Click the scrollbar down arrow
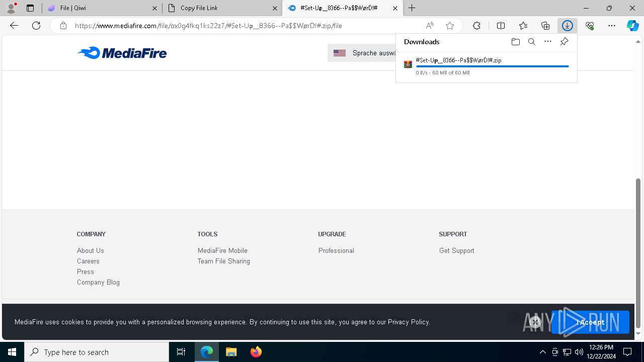Image resolution: width=644 pixels, height=362 pixels. pos(638,334)
